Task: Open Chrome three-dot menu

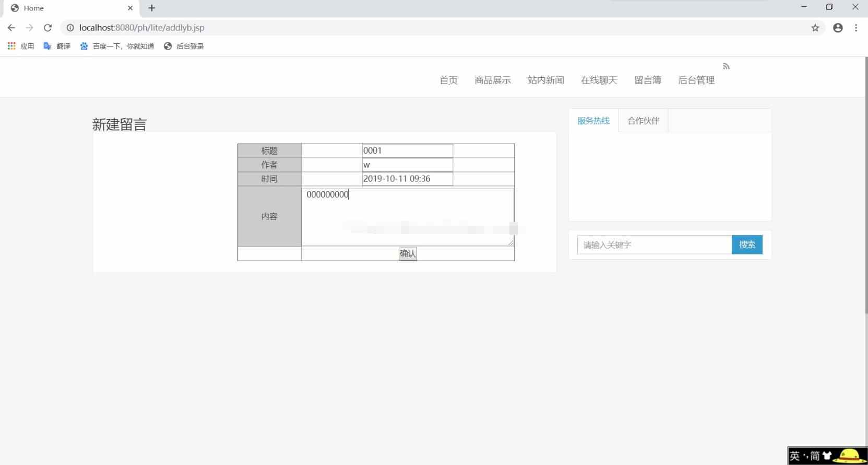Action: [856, 28]
